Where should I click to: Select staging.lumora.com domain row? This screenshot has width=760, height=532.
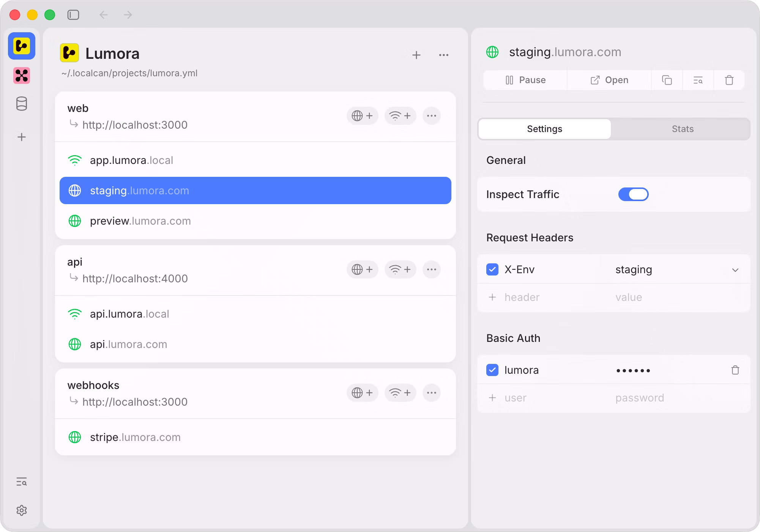click(255, 190)
